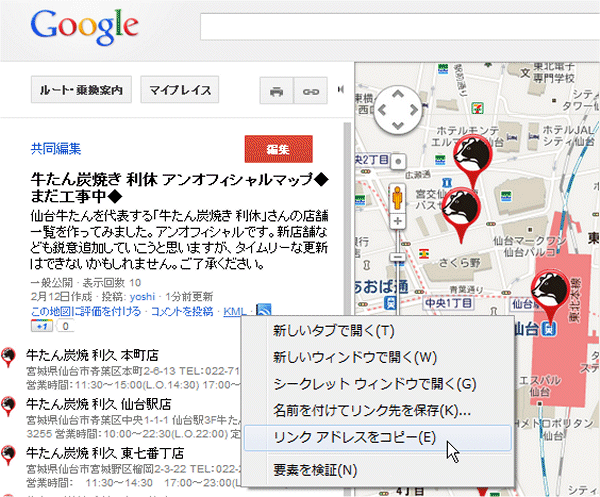Viewport: 600px width, 497px height.
Task: Click the 仙台 station icon on map
Action: [548, 330]
